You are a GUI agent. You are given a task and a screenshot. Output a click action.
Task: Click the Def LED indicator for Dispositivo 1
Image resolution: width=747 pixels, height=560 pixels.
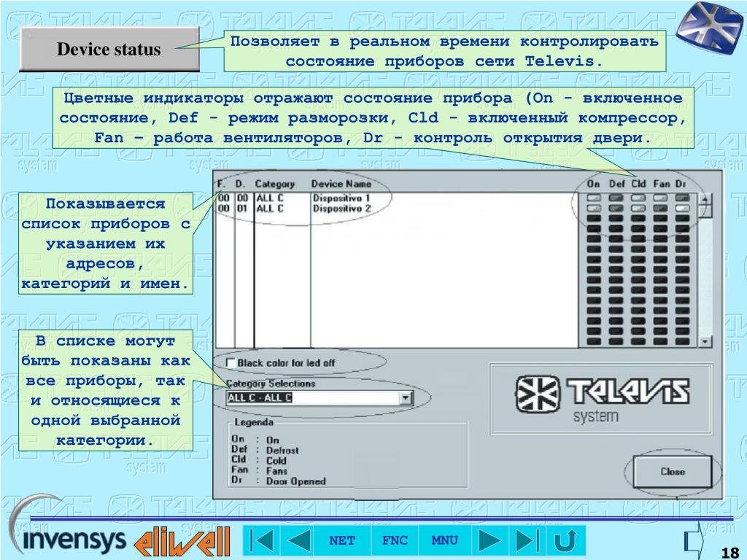click(x=616, y=198)
